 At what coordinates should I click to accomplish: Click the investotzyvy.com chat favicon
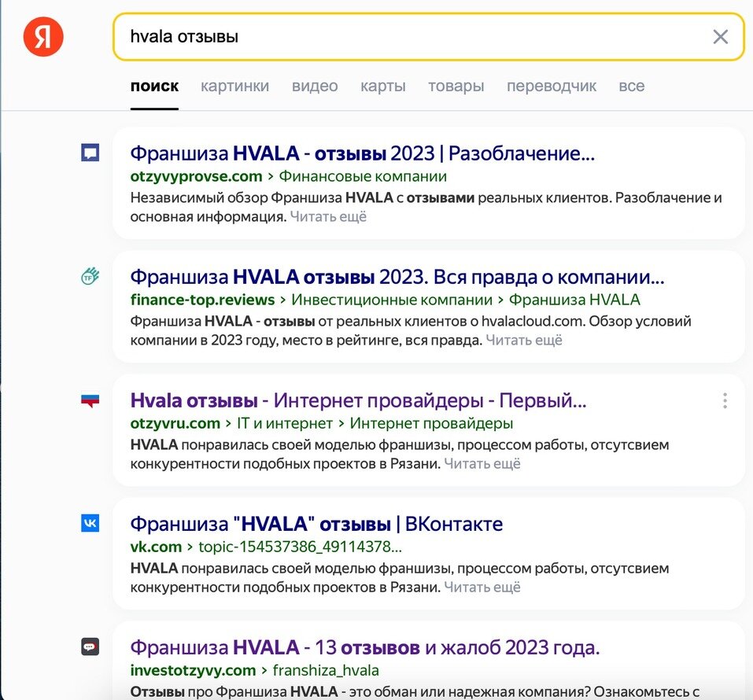click(90, 647)
